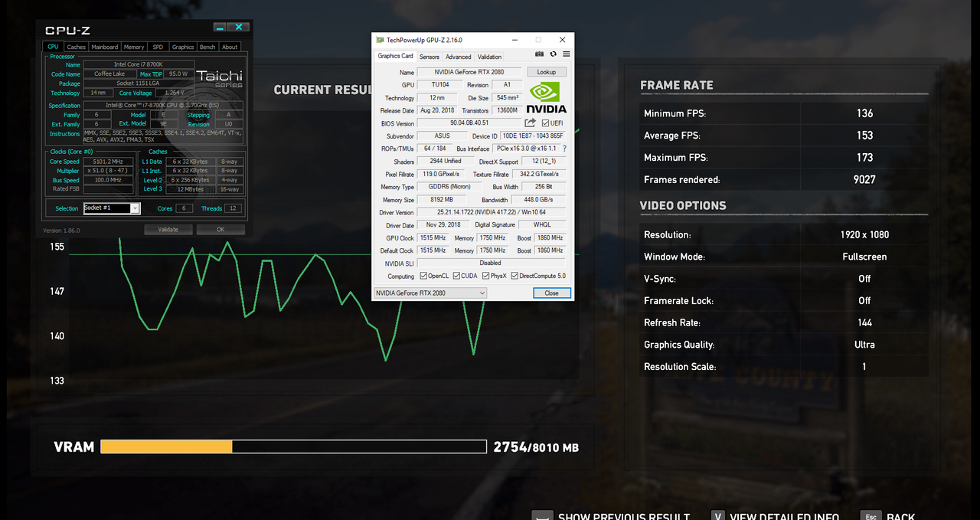980x520 pixels.
Task: Click the NVIDIA logo in GPU-Z
Action: point(547,97)
